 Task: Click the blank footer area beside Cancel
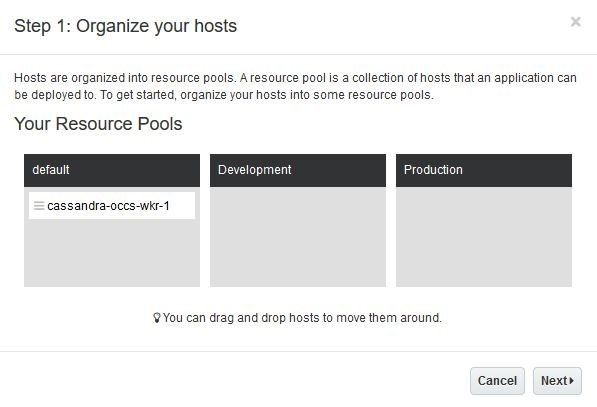(235, 381)
